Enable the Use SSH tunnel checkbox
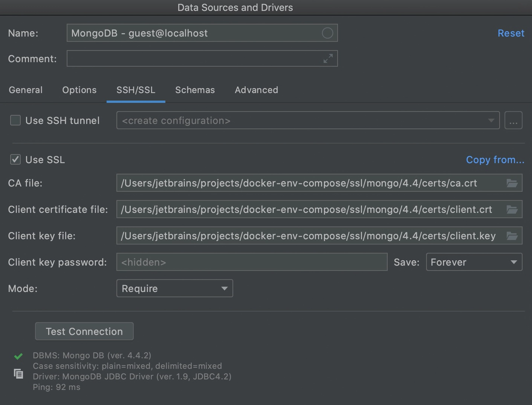This screenshot has width=532, height=405. (x=15, y=121)
